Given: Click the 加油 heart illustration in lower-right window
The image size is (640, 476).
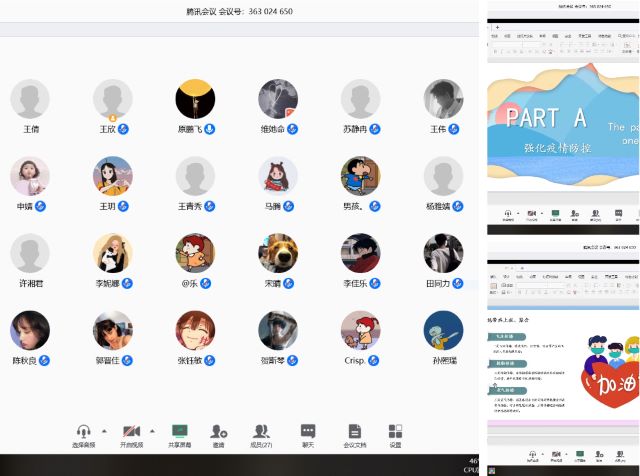Looking at the screenshot, I should coord(611,371).
